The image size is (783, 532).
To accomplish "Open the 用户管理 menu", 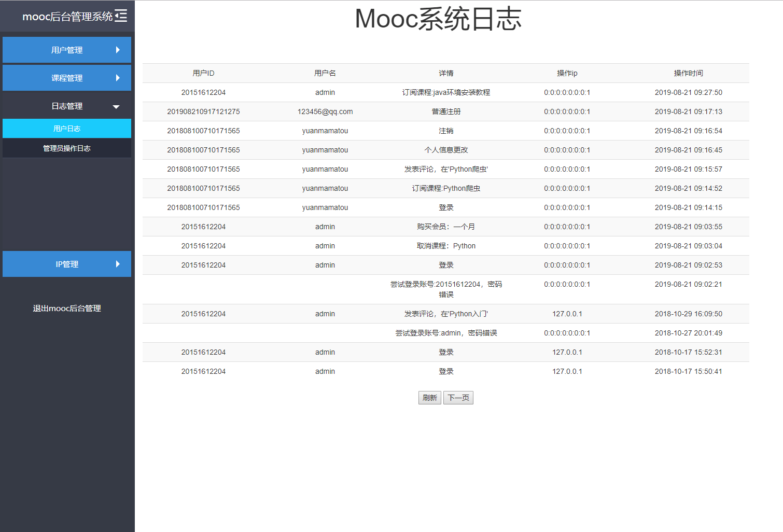I will tap(67, 50).
